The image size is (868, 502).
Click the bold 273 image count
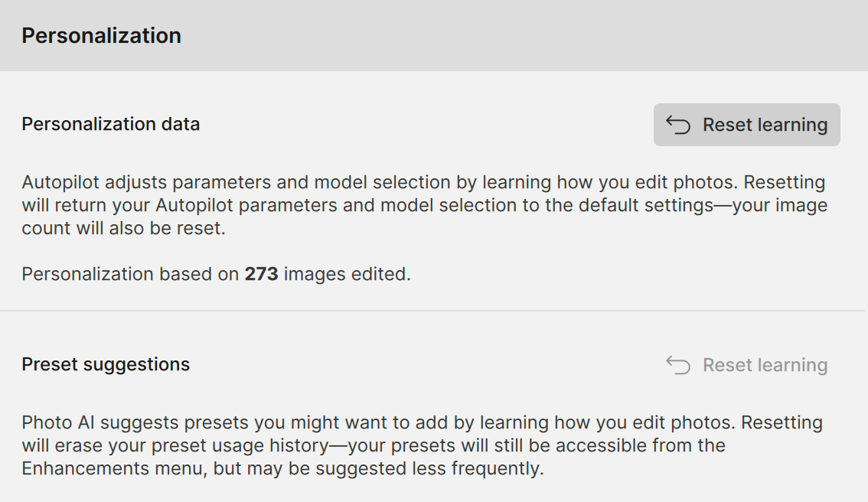(261, 274)
